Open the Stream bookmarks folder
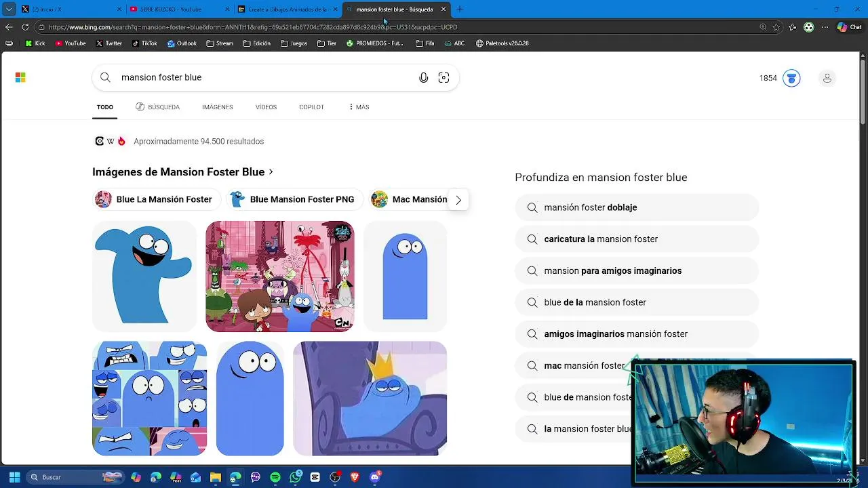The height and width of the screenshot is (488, 868). [x=219, y=43]
